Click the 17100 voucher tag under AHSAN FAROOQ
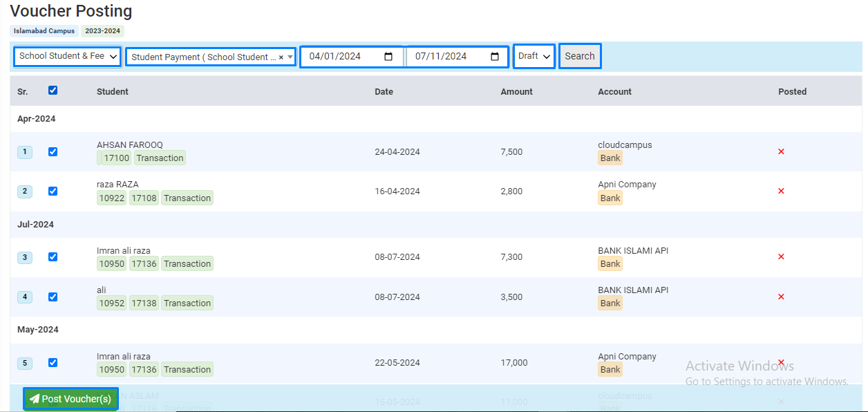The image size is (868, 412). (x=116, y=158)
